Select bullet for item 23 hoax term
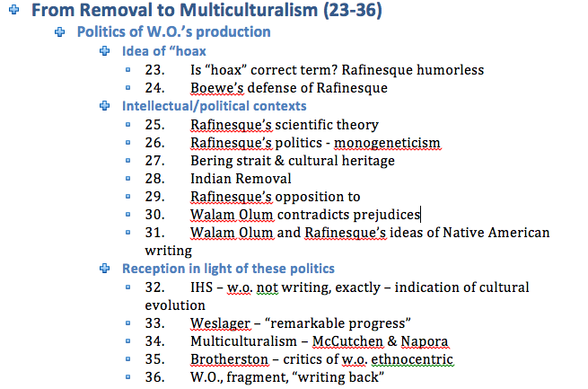Viewport: 588px width, 389px height. [x=127, y=69]
